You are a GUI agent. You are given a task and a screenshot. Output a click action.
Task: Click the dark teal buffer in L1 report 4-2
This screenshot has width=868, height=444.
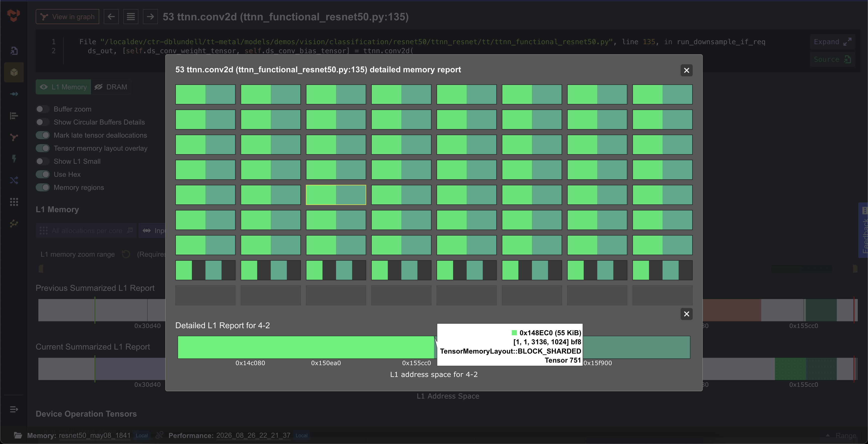[x=636, y=347]
